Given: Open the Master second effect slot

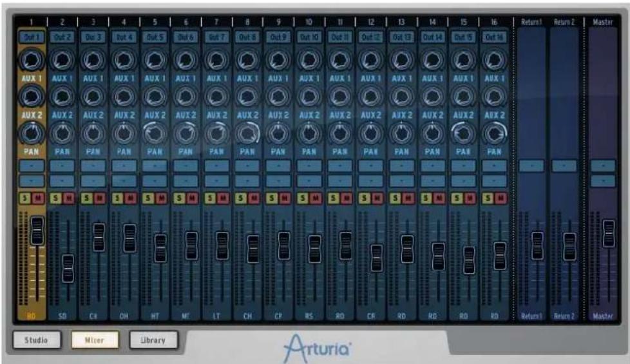Looking at the screenshot, I should click(603, 181).
